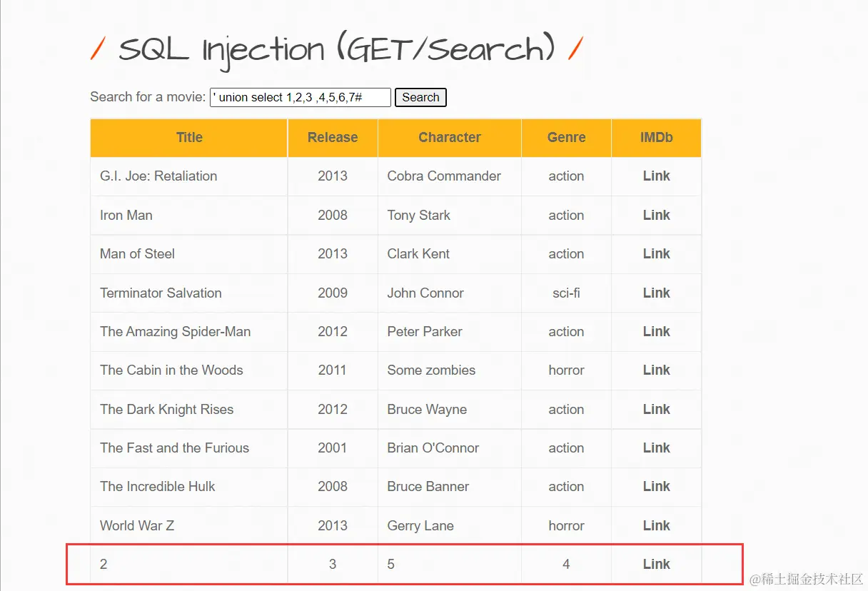Select the title Terminator Salvation
Screen dimensions: 868x591
click(161, 293)
